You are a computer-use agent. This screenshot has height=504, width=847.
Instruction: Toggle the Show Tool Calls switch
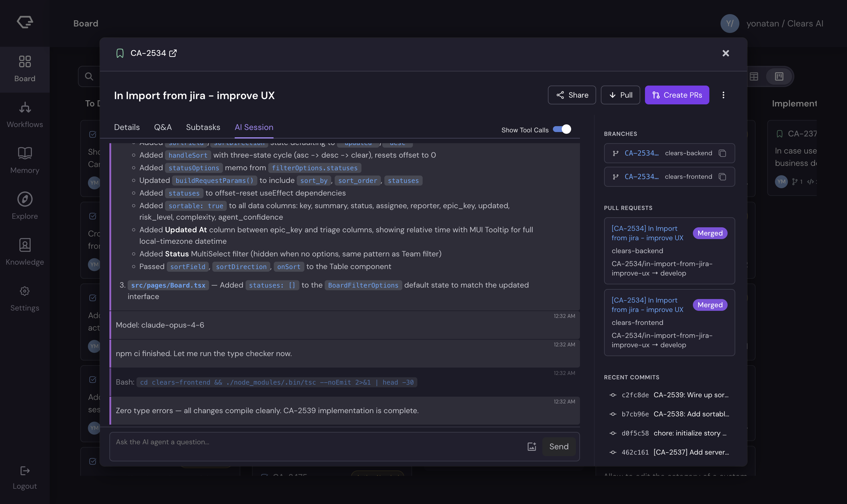point(562,129)
